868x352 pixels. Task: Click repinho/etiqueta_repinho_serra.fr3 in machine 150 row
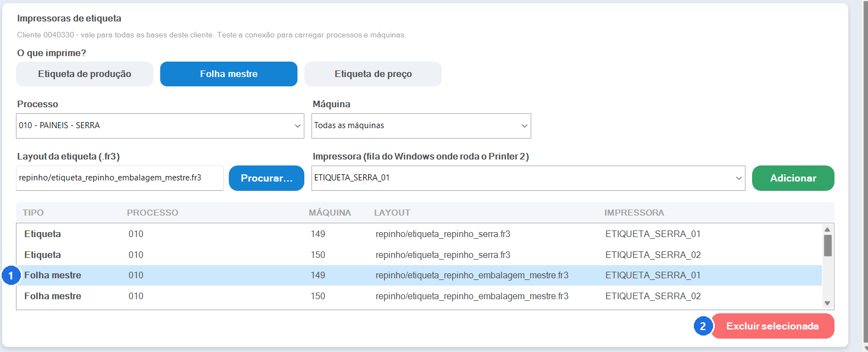click(x=443, y=255)
